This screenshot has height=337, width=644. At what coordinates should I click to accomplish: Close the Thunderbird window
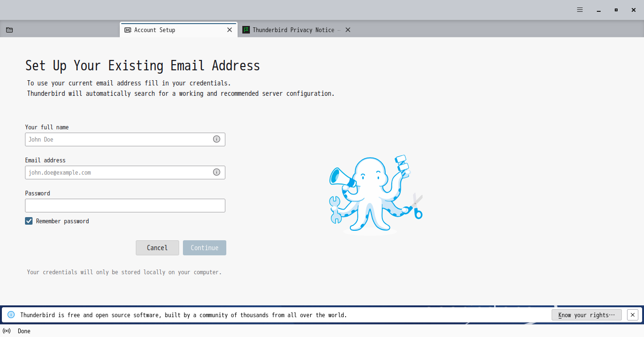tap(634, 10)
